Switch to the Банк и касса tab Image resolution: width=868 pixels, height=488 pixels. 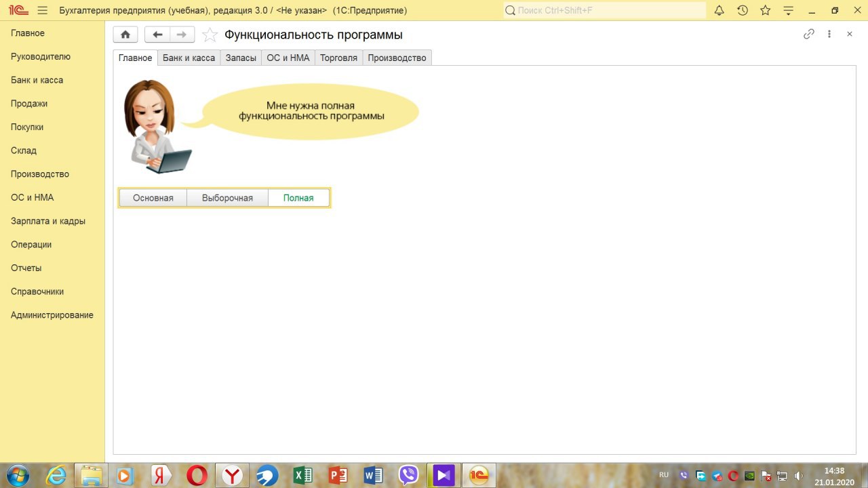(x=189, y=58)
